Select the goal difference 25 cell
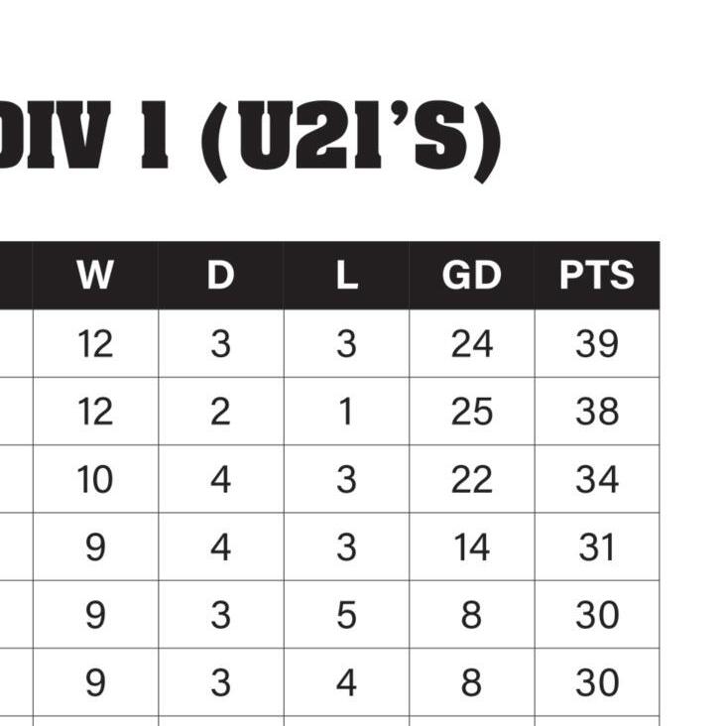This screenshot has height=726, width=728. point(472,412)
